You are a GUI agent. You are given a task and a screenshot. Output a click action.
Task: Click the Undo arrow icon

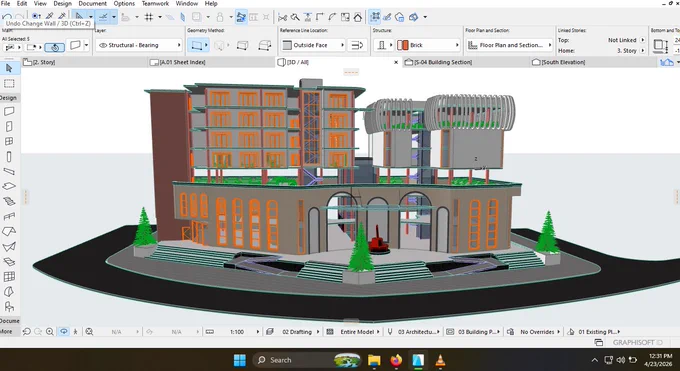(7, 17)
